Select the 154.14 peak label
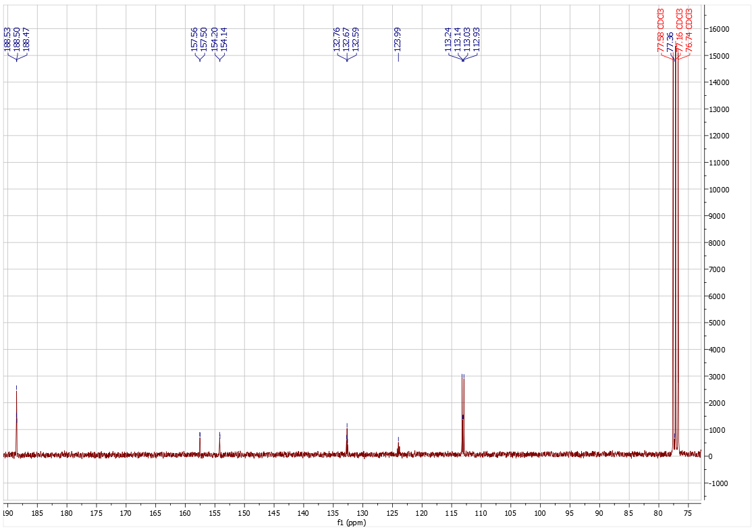756x532 pixels. 224,40
